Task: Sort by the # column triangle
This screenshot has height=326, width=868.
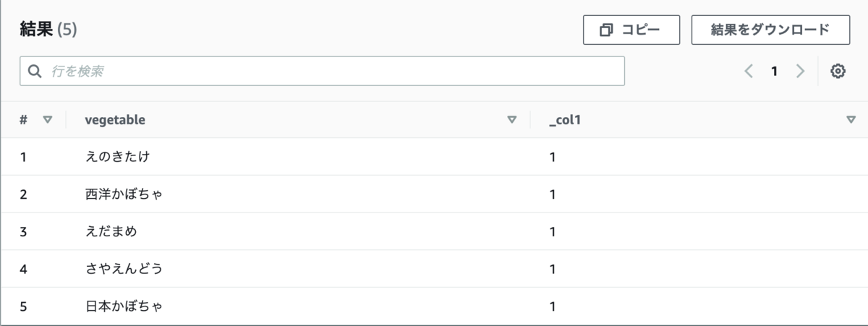Action: pyautogui.click(x=48, y=120)
